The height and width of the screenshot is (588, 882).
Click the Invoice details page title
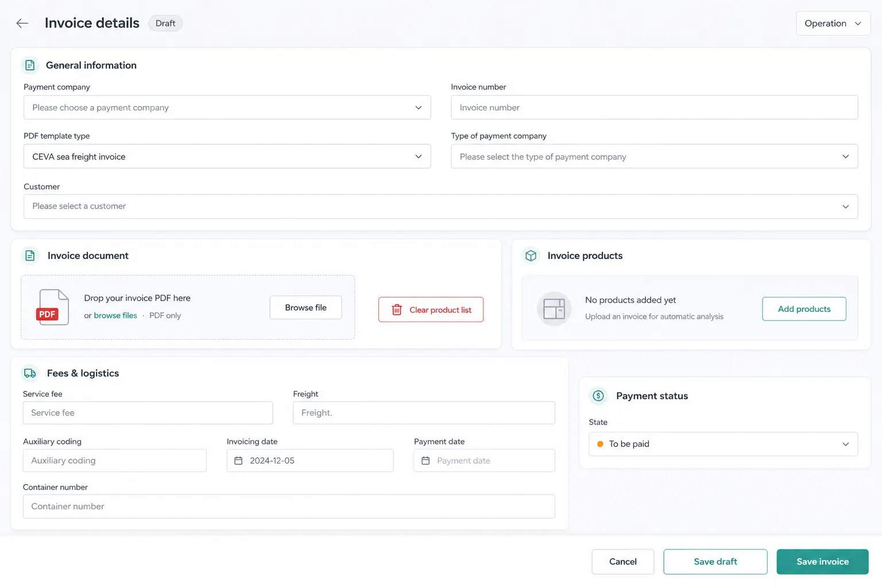point(92,23)
